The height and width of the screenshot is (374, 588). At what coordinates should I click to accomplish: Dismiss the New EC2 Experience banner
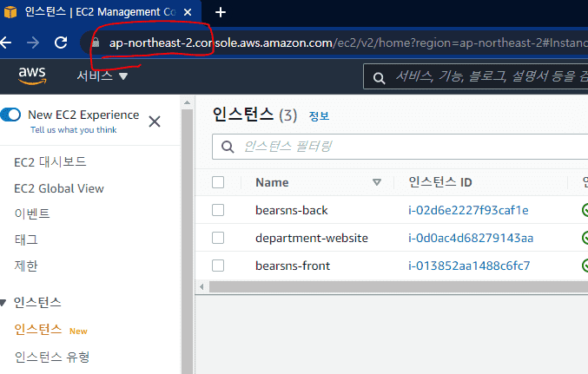[x=155, y=121]
